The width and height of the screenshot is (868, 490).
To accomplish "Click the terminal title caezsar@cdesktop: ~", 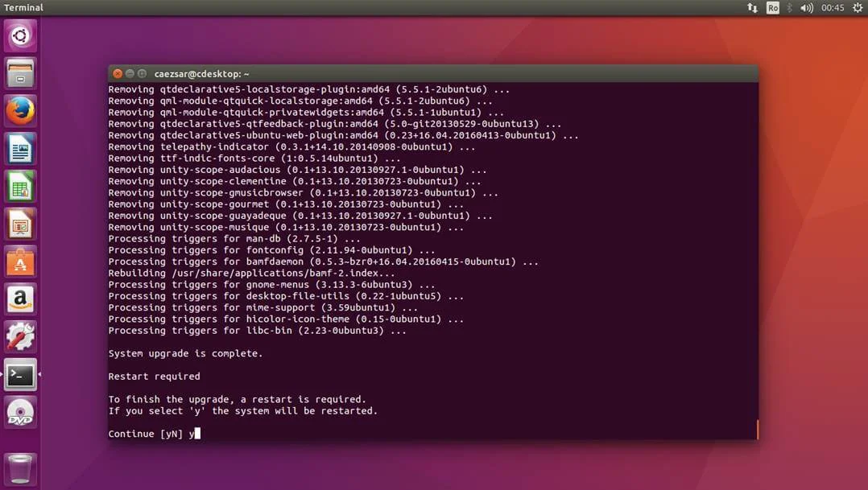I will tap(201, 74).
